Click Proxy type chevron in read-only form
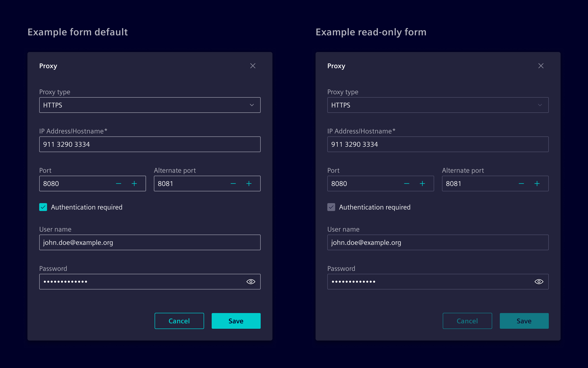This screenshot has height=368, width=588. [x=540, y=105]
